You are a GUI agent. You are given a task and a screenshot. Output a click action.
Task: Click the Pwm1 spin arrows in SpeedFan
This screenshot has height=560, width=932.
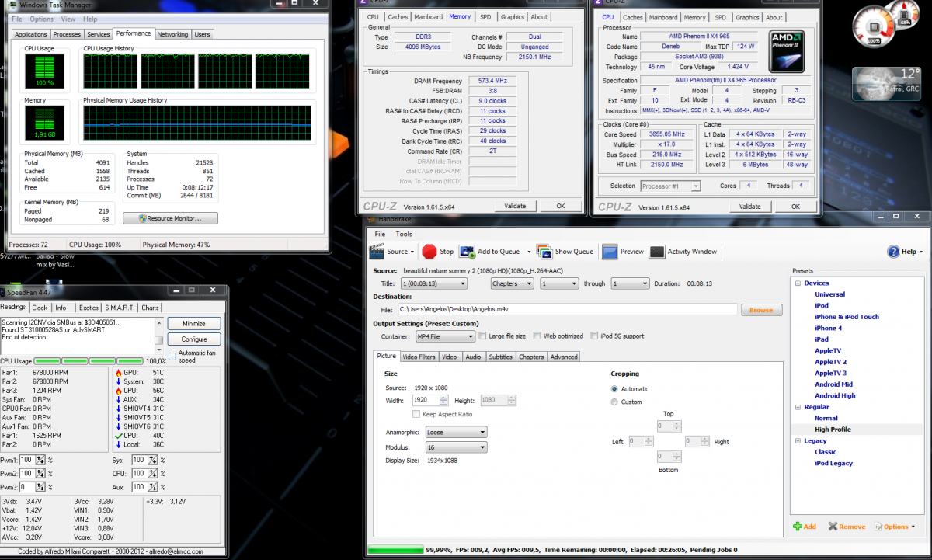pyautogui.click(x=40, y=461)
